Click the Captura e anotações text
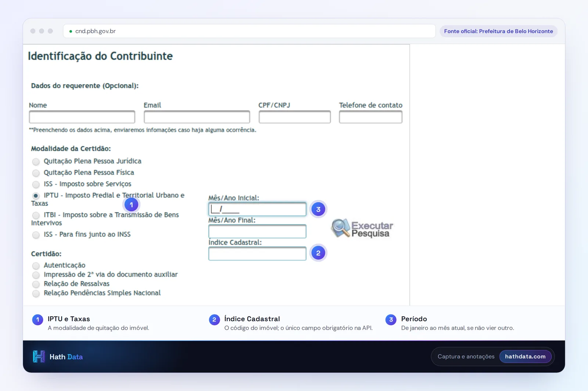Screen dimensions: 588x391 coord(466,356)
